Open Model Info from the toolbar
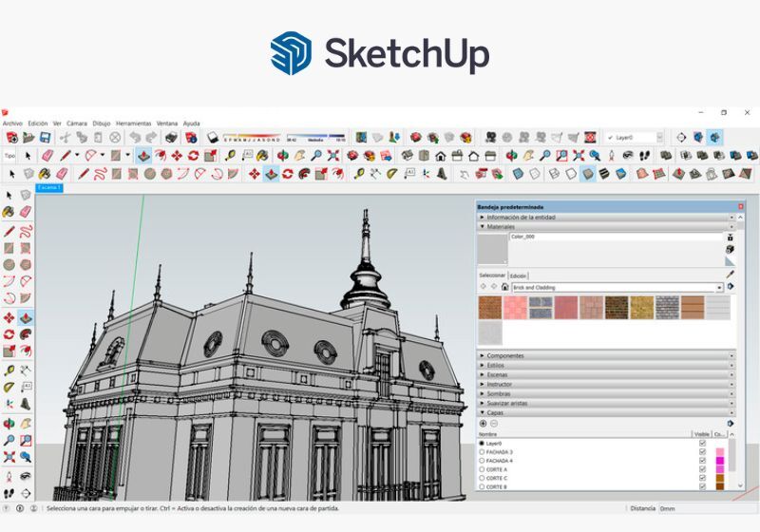This screenshot has width=760, height=532. tap(191, 138)
